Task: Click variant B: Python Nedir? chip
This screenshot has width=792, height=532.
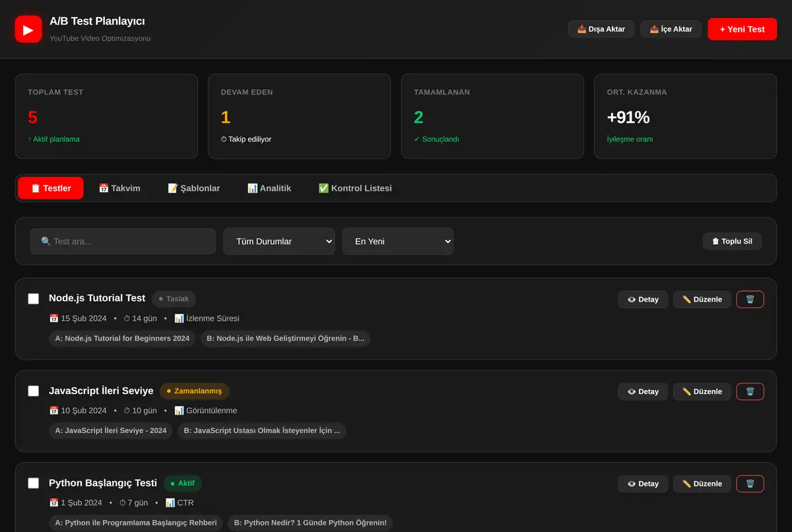Action: pyautogui.click(x=310, y=523)
